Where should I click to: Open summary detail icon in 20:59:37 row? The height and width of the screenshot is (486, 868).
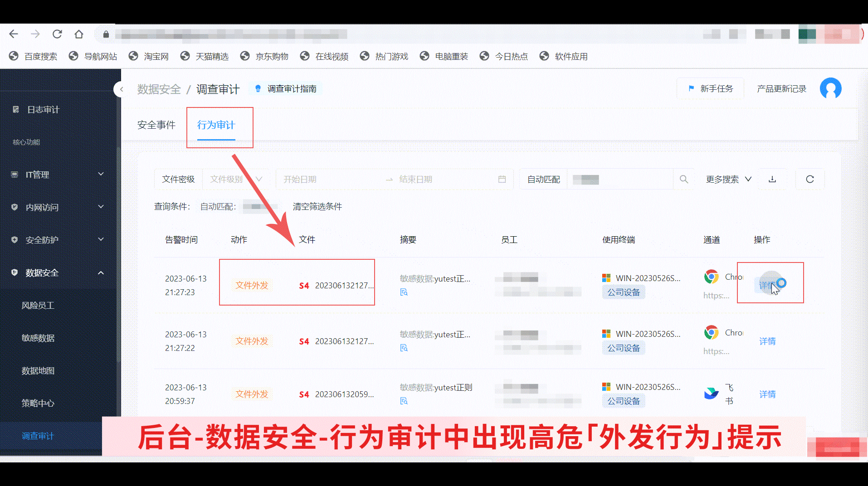[x=404, y=401]
